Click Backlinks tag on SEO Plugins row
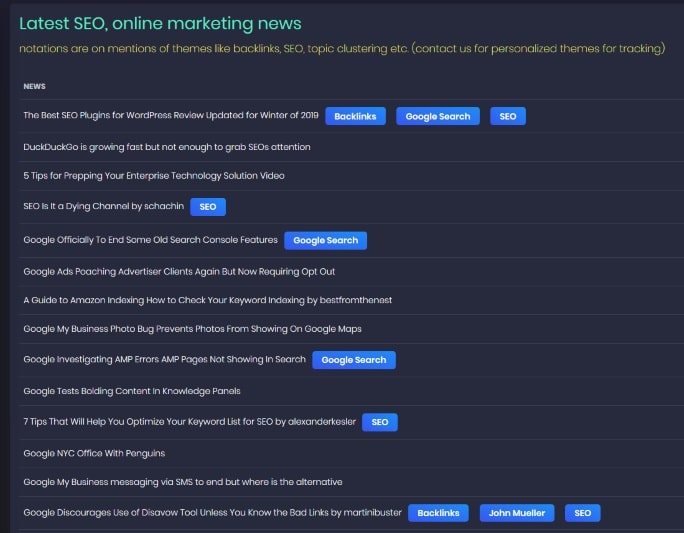Image resolution: width=684 pixels, height=533 pixels. click(356, 116)
